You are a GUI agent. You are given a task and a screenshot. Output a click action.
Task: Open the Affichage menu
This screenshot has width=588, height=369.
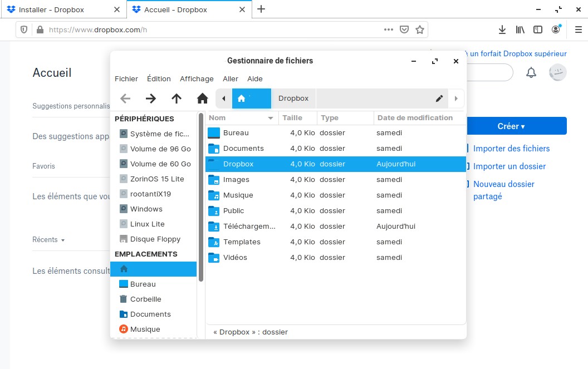(197, 78)
